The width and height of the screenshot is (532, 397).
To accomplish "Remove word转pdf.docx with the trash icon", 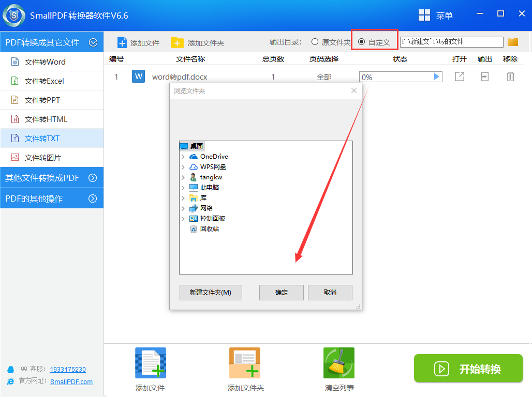I will click(x=510, y=77).
